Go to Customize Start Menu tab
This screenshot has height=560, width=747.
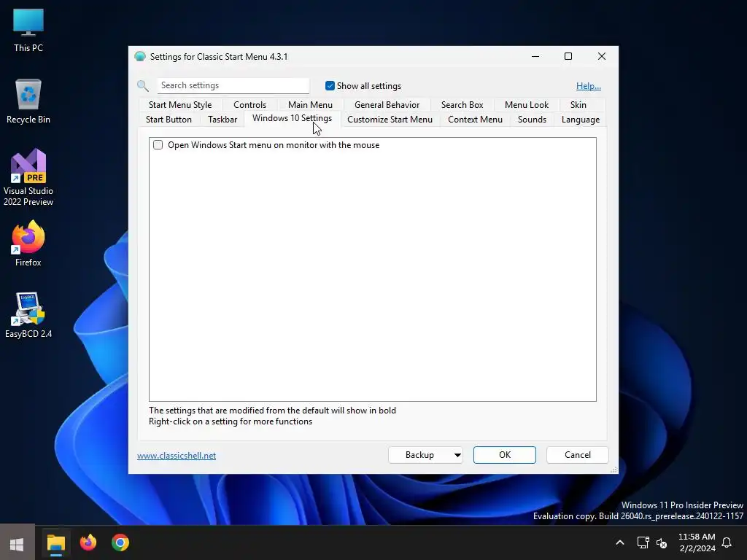coord(390,120)
